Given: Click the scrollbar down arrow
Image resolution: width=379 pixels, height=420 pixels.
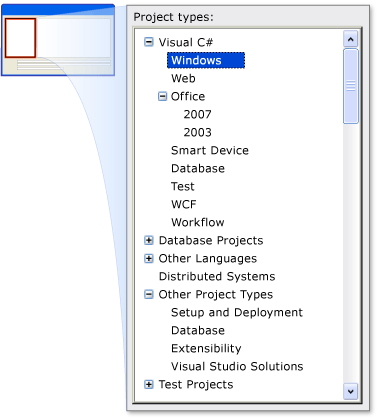Looking at the screenshot, I should 350,391.
